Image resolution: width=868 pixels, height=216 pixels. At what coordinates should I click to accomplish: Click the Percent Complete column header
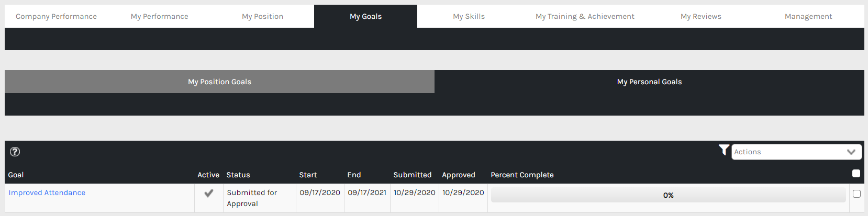coord(522,175)
